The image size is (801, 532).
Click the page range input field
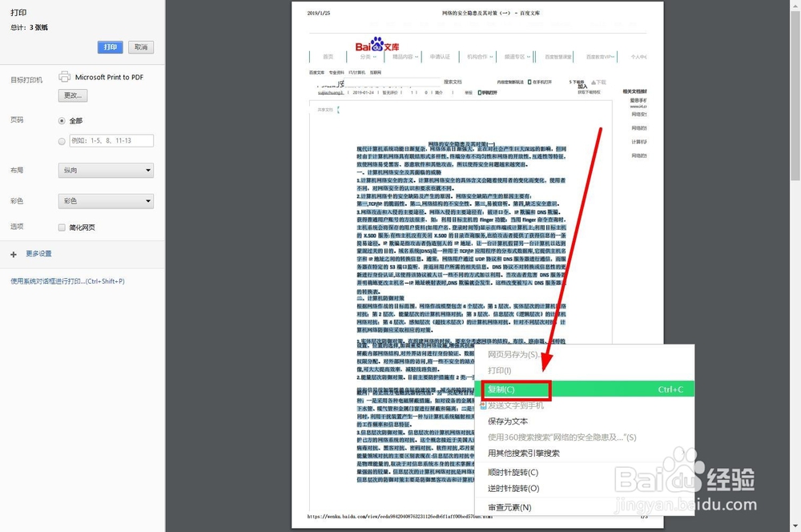pos(111,140)
